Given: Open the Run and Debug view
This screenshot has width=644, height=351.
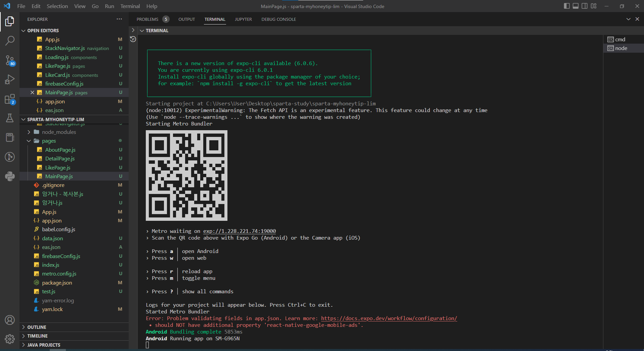Looking at the screenshot, I should 10,80.
